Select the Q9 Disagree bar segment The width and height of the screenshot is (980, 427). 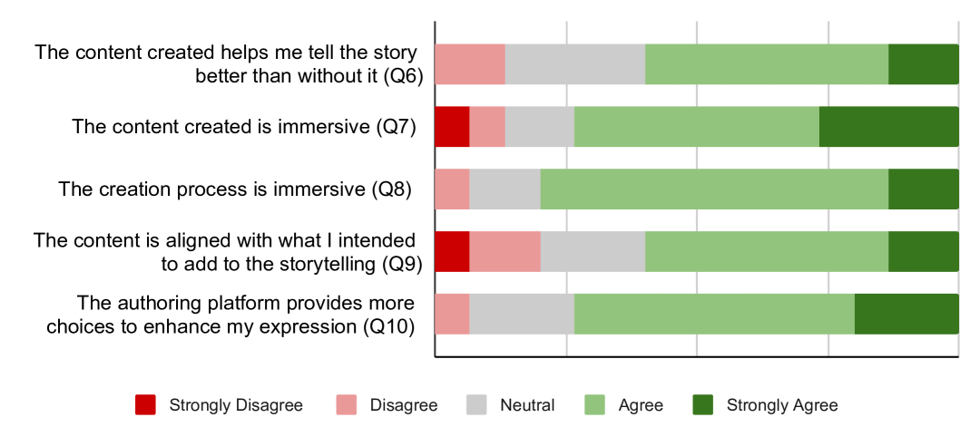[505, 252]
